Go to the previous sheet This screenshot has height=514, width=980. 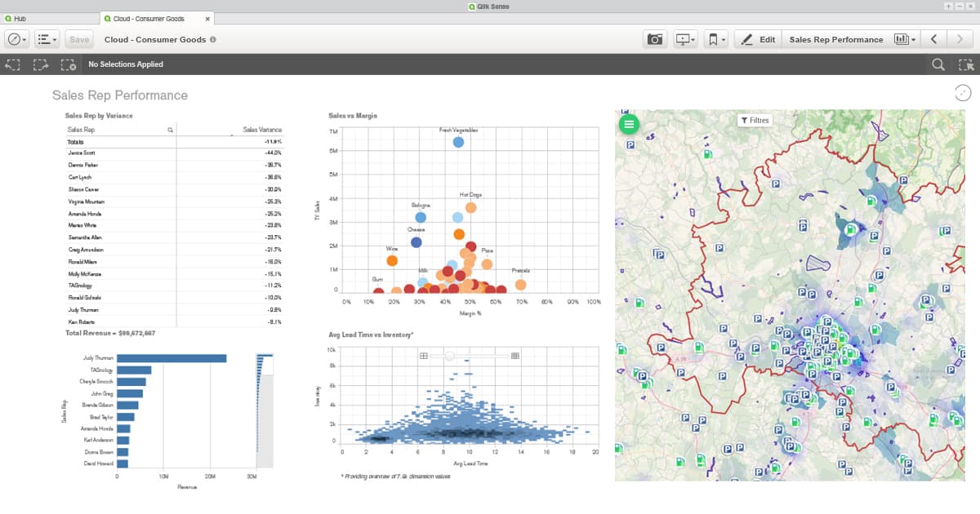tap(934, 39)
